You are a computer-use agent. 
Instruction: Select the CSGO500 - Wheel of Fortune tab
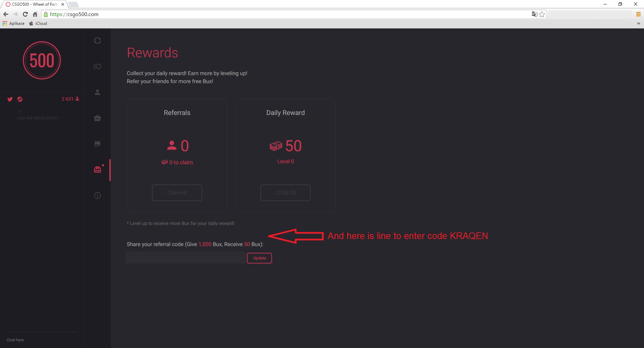(x=35, y=4)
